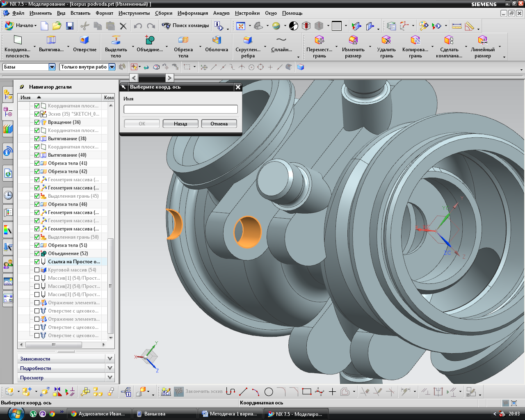Click the Make Coplanar (Сделать компланарным) tool
The width and height of the screenshot is (525, 420).
tap(449, 46)
